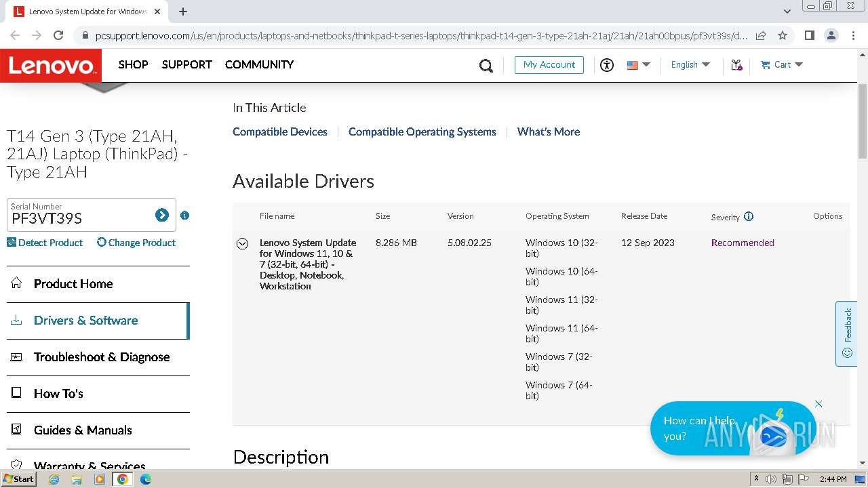868x488 pixels.
Task: Open the SUPPORT menu
Action: [x=186, y=65]
